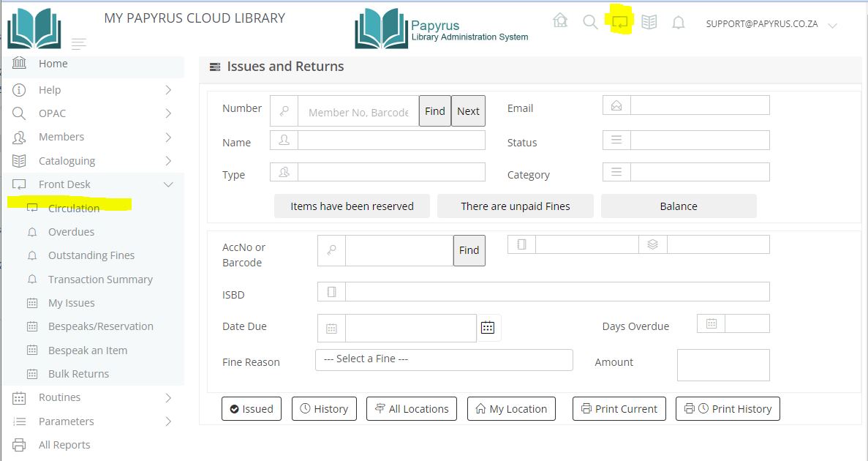The width and height of the screenshot is (868, 461).
Task: Open notifications bell in the header
Action: click(679, 23)
